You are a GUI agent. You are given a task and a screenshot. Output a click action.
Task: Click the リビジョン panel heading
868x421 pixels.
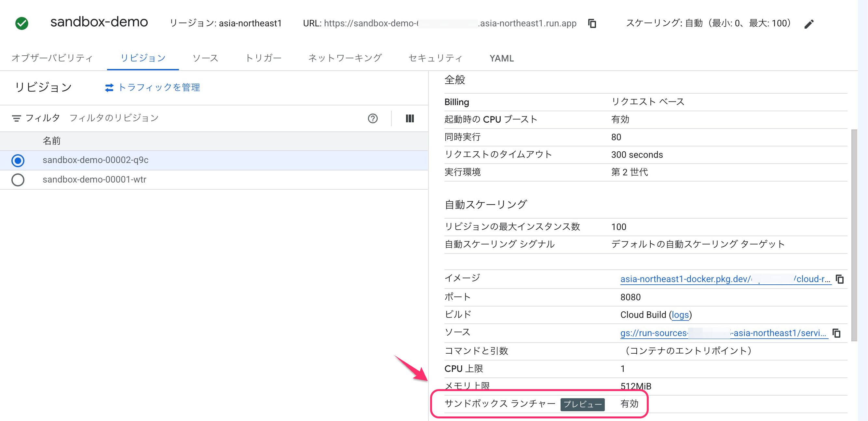(43, 87)
